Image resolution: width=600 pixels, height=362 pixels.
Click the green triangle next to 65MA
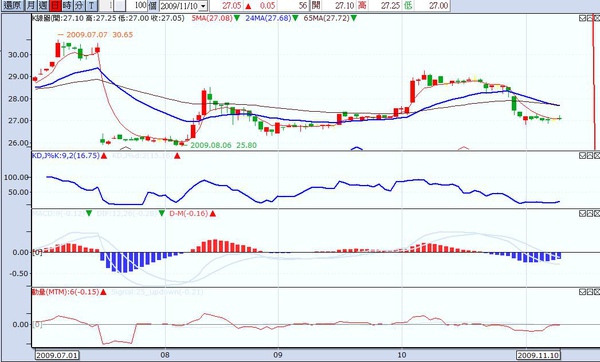click(354, 18)
